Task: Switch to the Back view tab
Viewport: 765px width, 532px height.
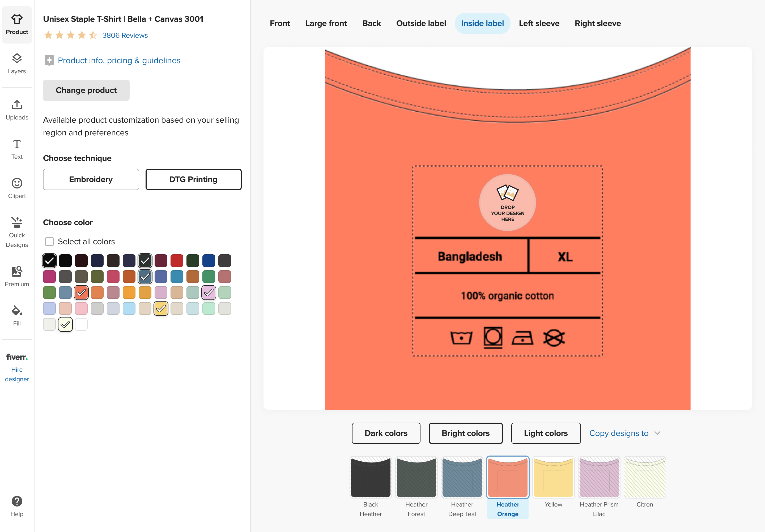Action: (371, 23)
